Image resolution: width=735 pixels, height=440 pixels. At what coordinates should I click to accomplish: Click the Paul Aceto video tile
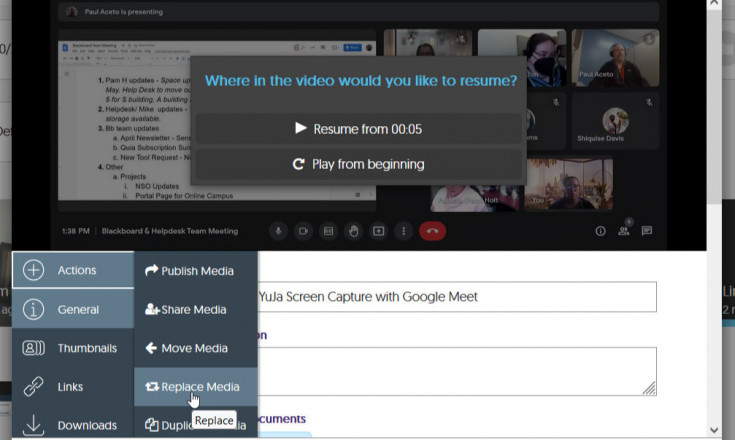pyautogui.click(x=615, y=58)
